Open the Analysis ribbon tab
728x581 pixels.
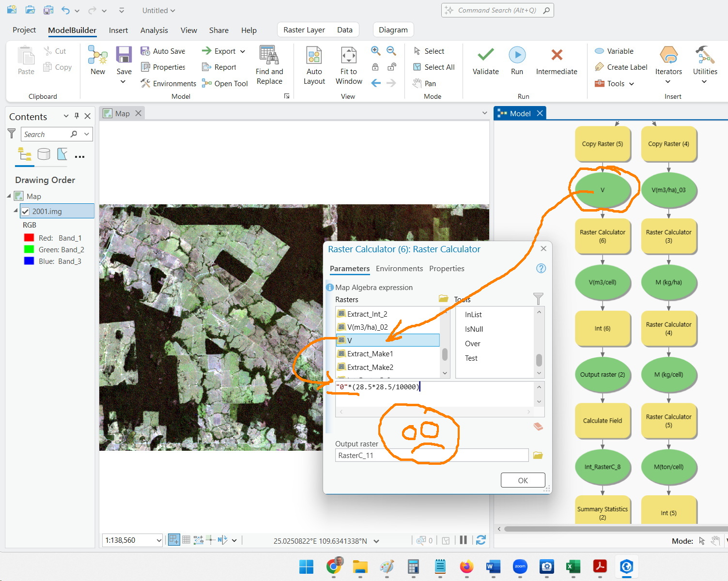tap(154, 30)
